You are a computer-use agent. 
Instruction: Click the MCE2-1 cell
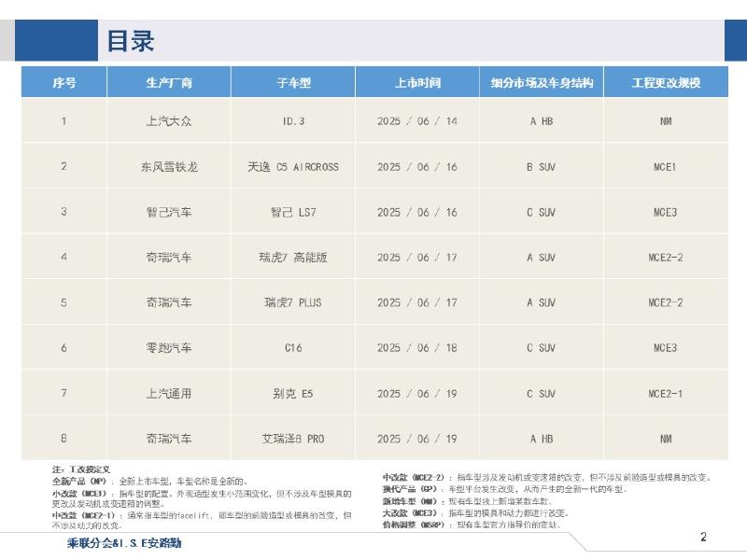pos(666,393)
